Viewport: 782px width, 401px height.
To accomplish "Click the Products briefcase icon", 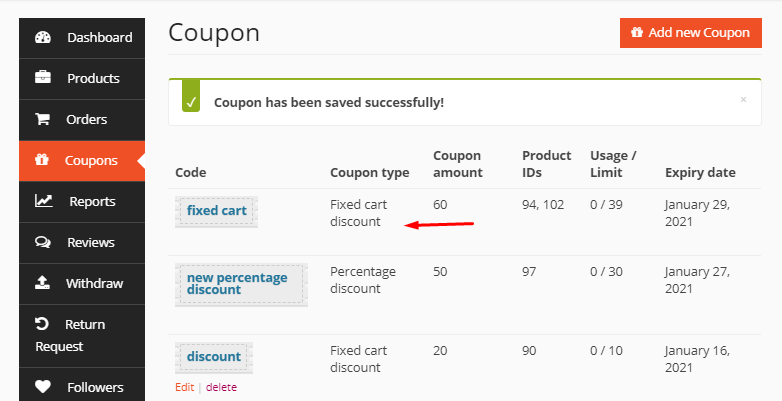I will (43, 78).
